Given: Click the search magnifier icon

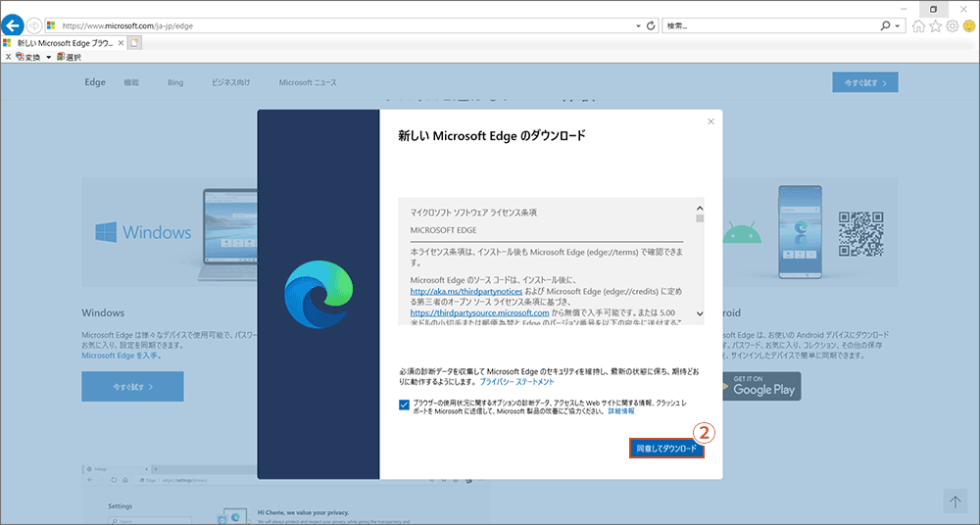Looking at the screenshot, I should 885,25.
